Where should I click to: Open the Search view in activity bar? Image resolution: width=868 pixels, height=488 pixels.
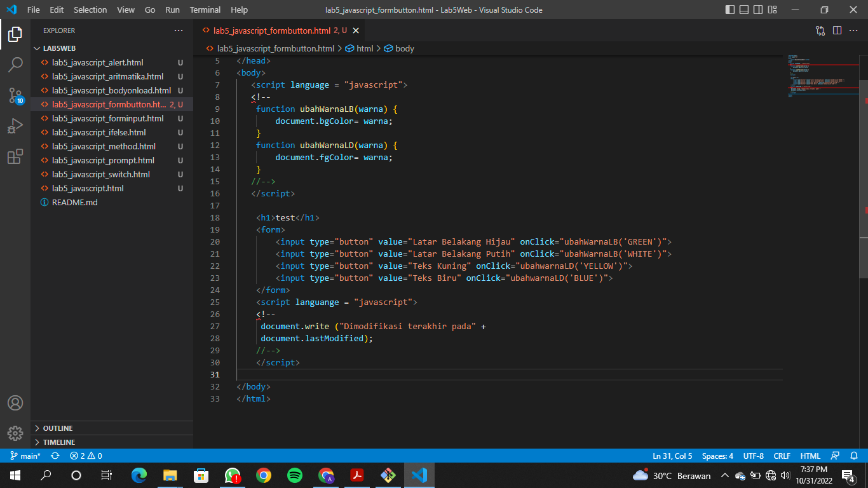coord(15,65)
